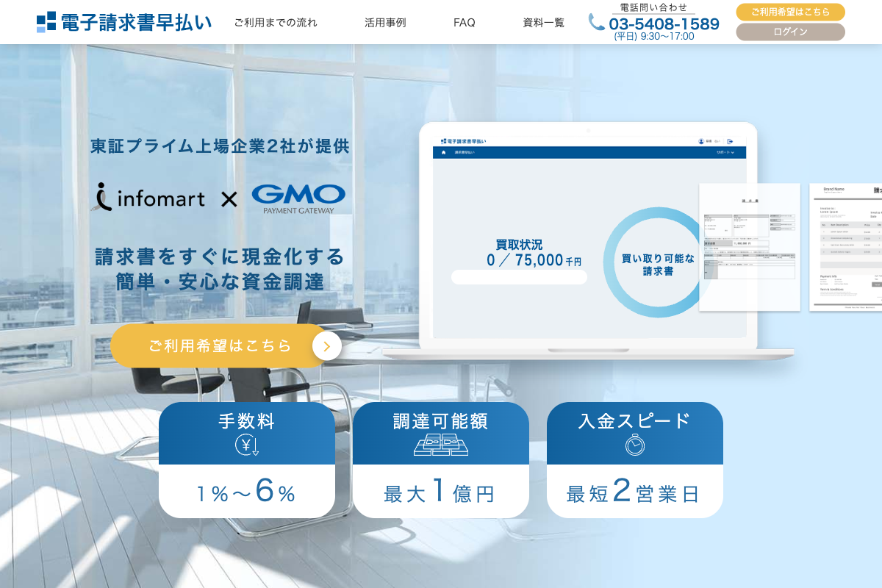This screenshot has width=882, height=588.
Task: Click the 最大1億円 text
Action: coord(440,492)
